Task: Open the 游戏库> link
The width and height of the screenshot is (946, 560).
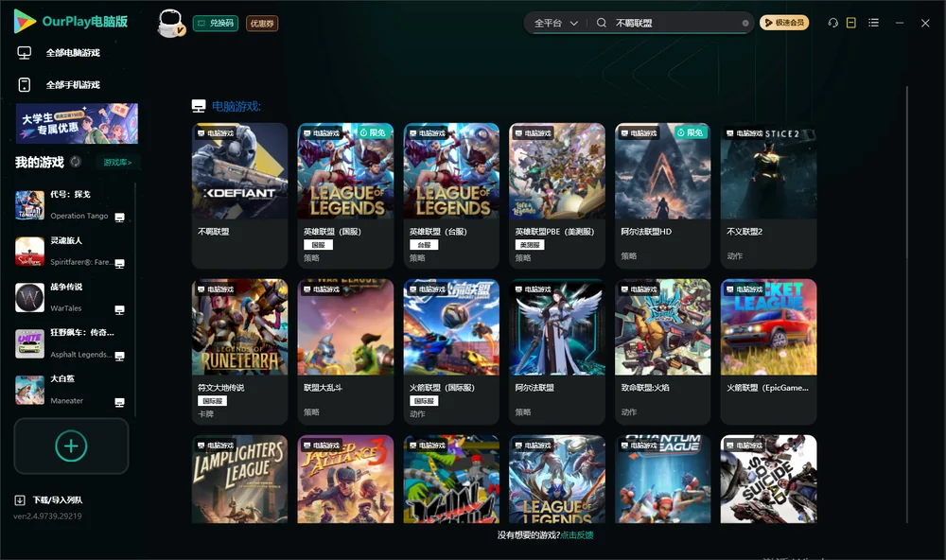Action: point(117,162)
